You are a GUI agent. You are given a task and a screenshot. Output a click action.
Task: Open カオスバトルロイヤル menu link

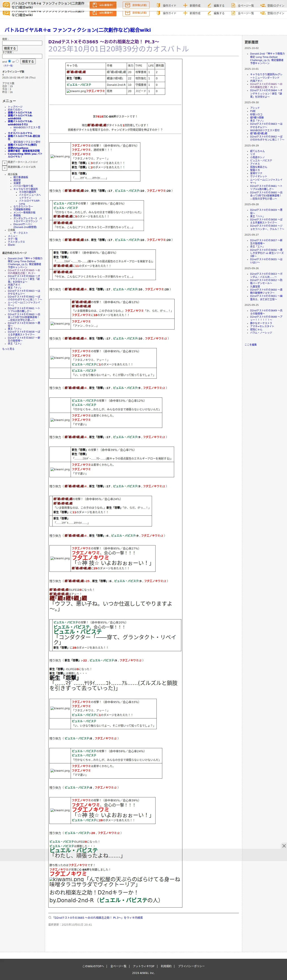pos(20,133)
